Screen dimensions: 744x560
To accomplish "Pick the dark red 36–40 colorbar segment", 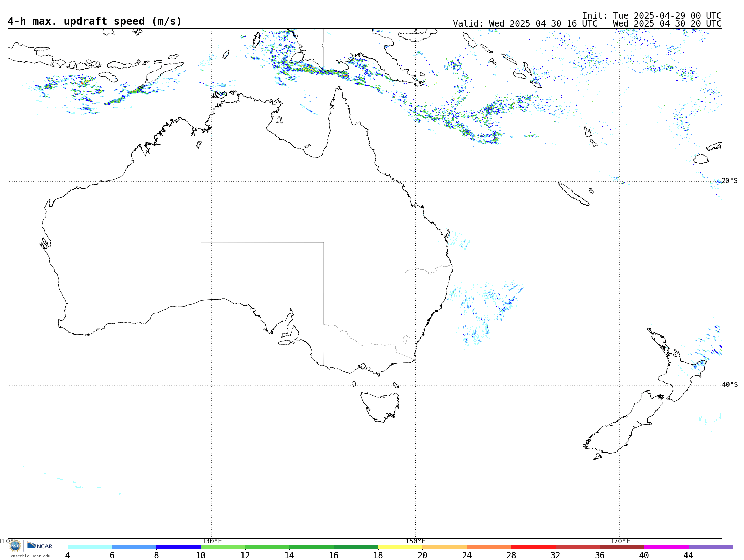I will pos(622,547).
